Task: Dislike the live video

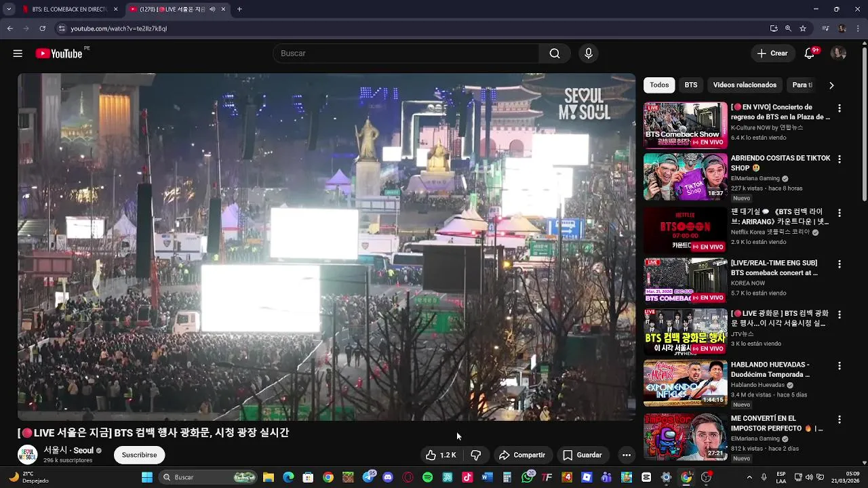Action: pyautogui.click(x=476, y=455)
